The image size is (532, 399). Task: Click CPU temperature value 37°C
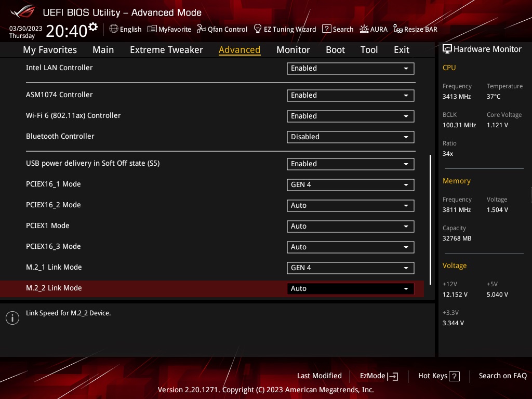pos(494,97)
